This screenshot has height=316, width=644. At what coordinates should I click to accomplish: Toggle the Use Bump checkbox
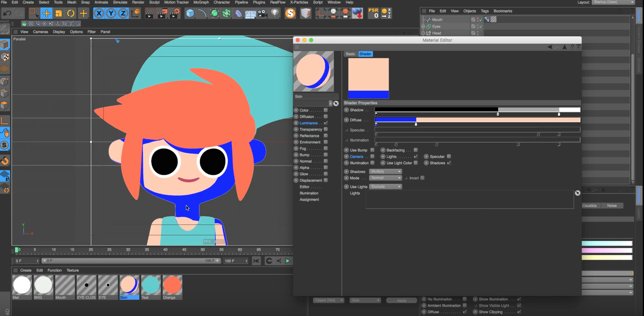click(372, 150)
